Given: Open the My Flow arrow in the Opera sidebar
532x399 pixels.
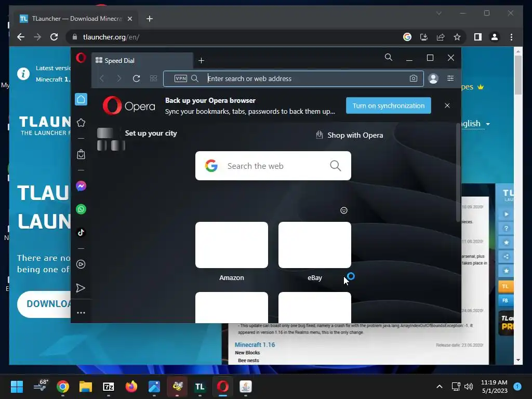Looking at the screenshot, I should 81,288.
